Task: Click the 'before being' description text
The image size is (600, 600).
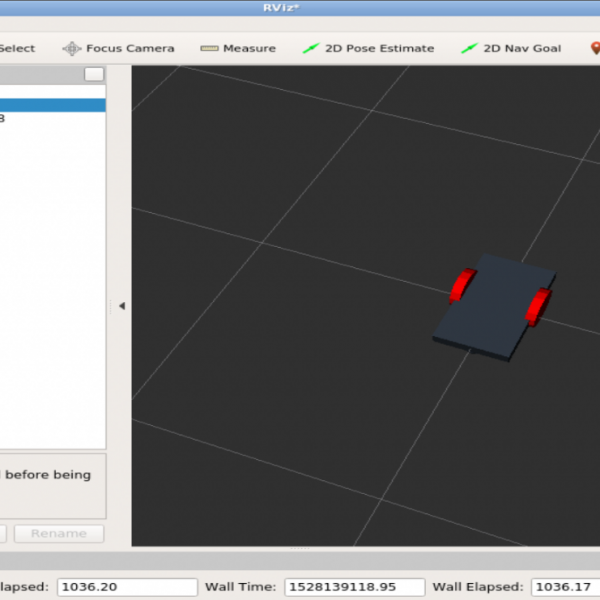Action: click(48, 475)
